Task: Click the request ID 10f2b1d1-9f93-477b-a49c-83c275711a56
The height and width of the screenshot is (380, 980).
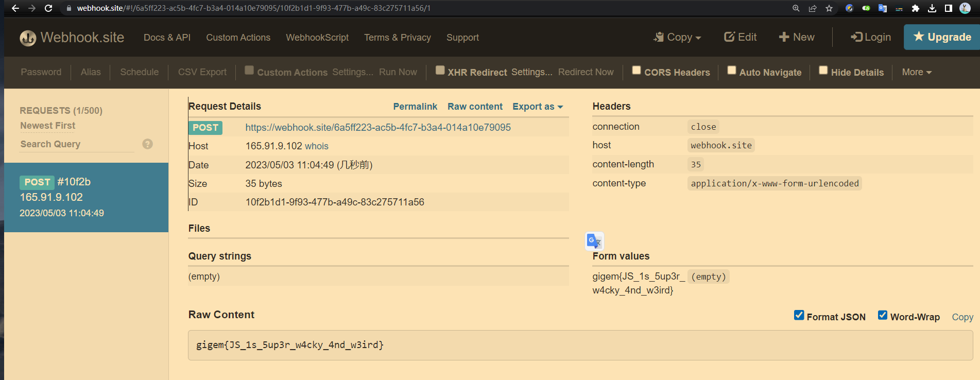Action: [x=335, y=202]
